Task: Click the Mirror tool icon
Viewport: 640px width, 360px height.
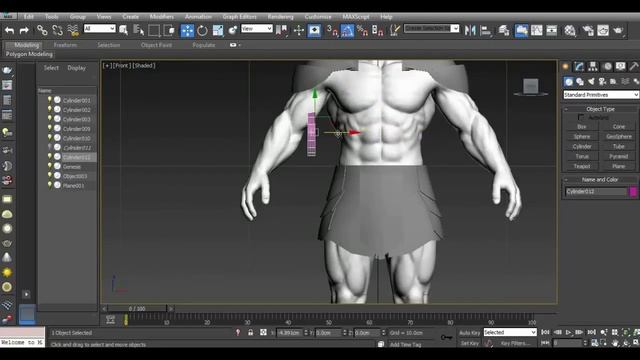Action: (x=470, y=30)
